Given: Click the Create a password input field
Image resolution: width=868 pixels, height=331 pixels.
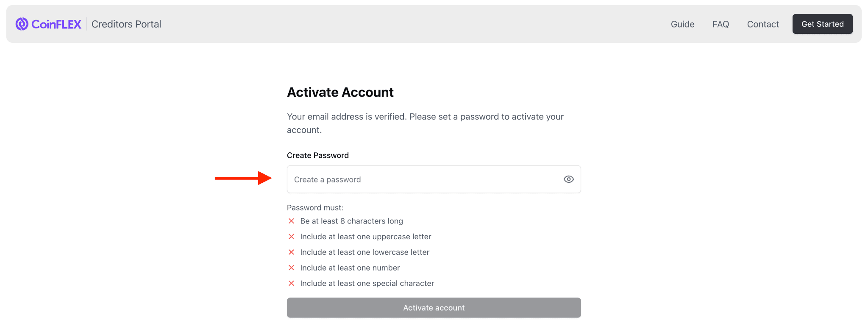Looking at the screenshot, I should [x=424, y=179].
